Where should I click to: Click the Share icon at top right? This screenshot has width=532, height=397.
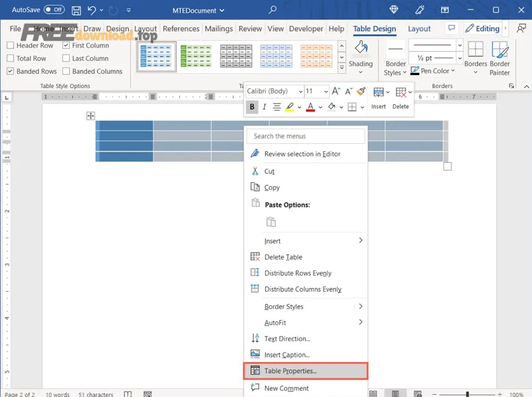pos(521,28)
